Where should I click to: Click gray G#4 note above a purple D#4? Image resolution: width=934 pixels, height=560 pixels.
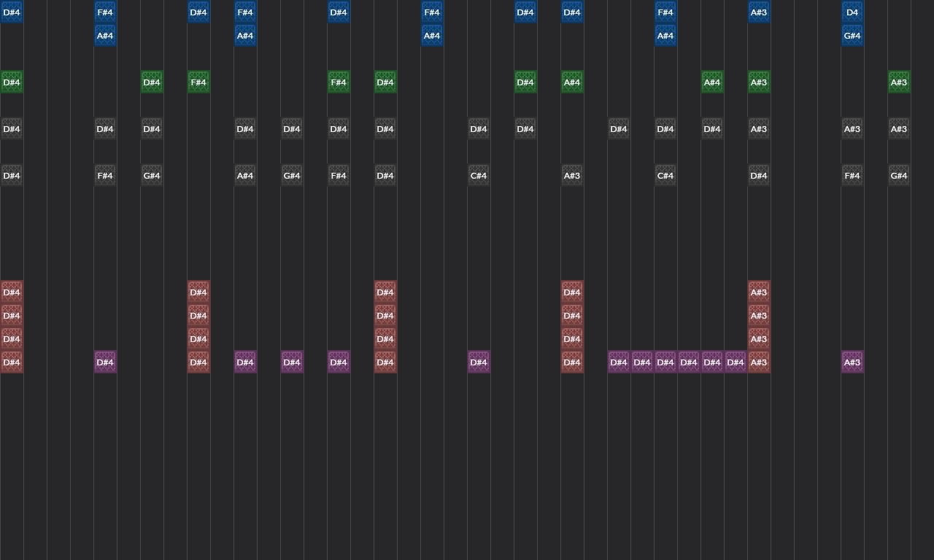point(292,176)
